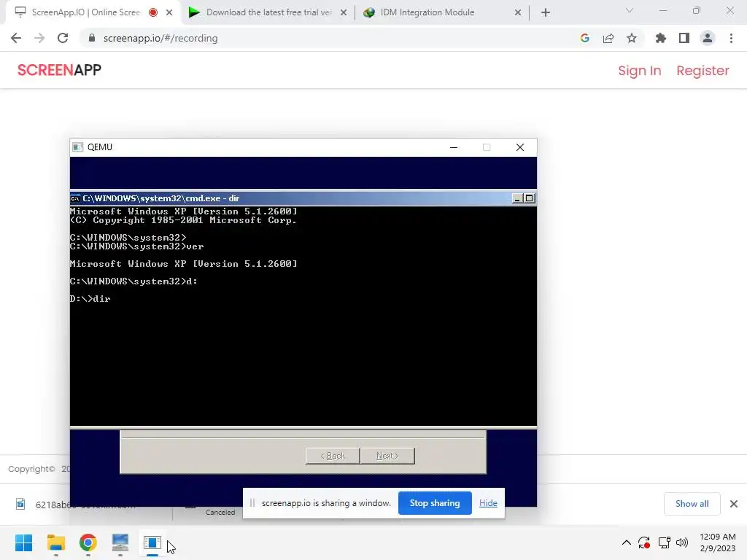This screenshot has height=560, width=747.
Task: Open the tab search chevron in the title bar
Action: (x=629, y=10)
